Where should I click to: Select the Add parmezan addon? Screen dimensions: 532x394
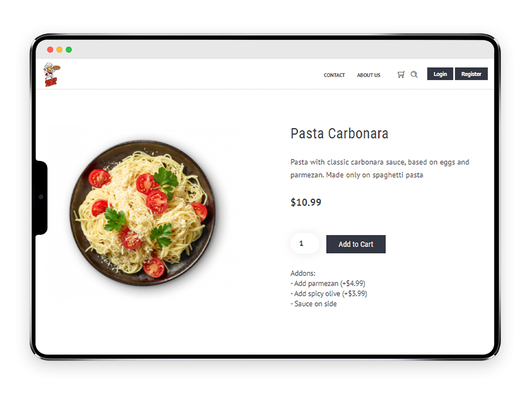[328, 283]
